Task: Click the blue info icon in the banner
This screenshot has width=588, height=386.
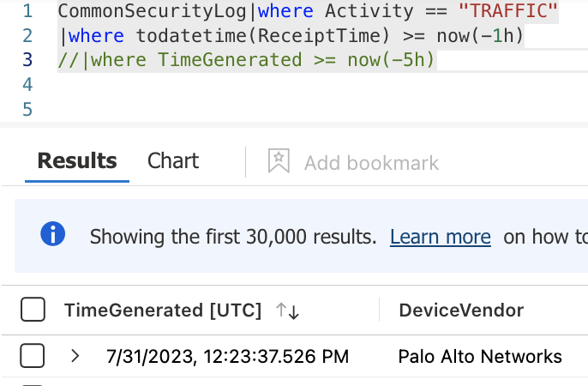Action: [53, 234]
